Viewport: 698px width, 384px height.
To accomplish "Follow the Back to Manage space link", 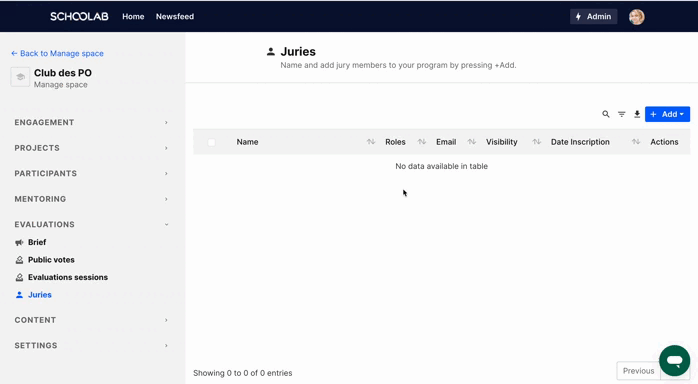I will coord(57,53).
